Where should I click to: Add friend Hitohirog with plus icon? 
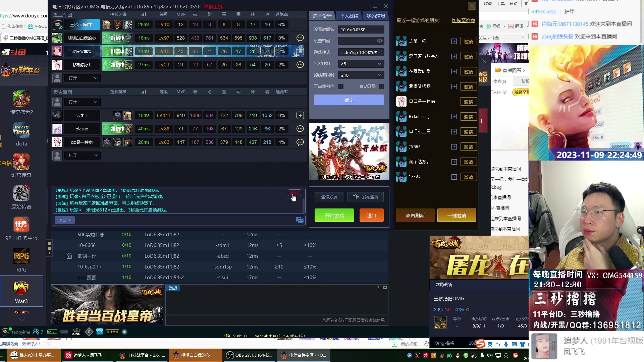(454, 117)
